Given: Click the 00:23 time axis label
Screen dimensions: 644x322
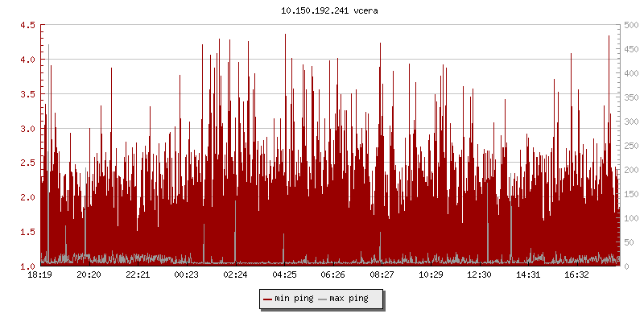Looking at the screenshot, I should click(x=187, y=275).
